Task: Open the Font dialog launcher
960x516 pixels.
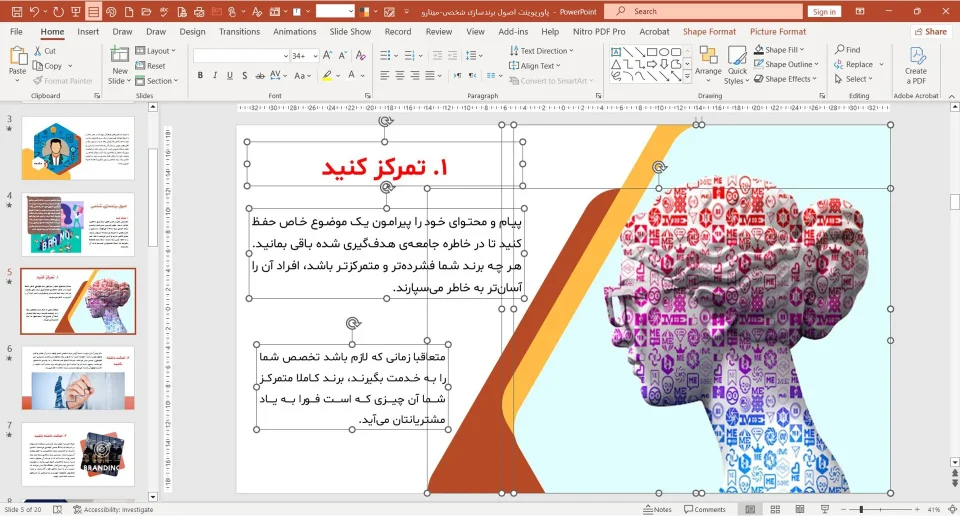Action: [368, 96]
